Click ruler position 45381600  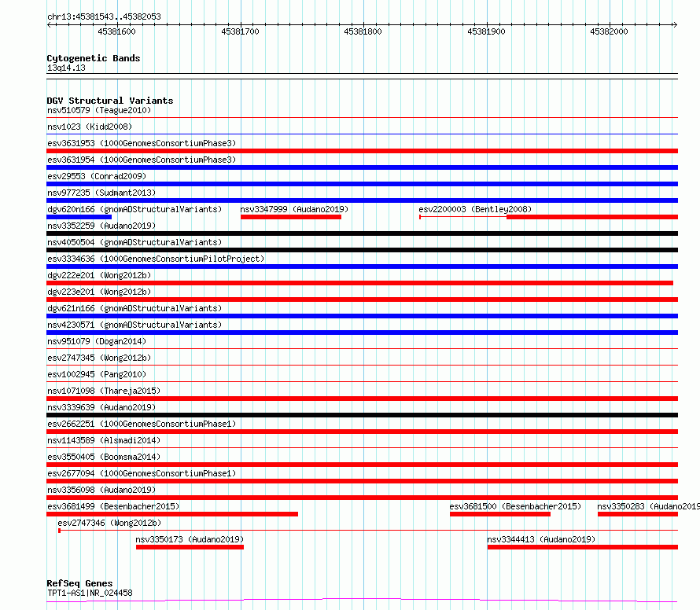click(x=116, y=31)
